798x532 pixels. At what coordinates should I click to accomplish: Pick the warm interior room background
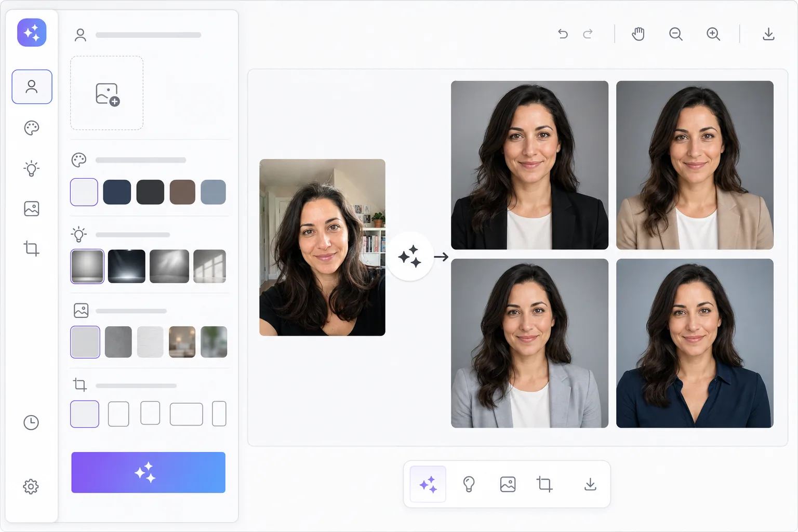[182, 342]
